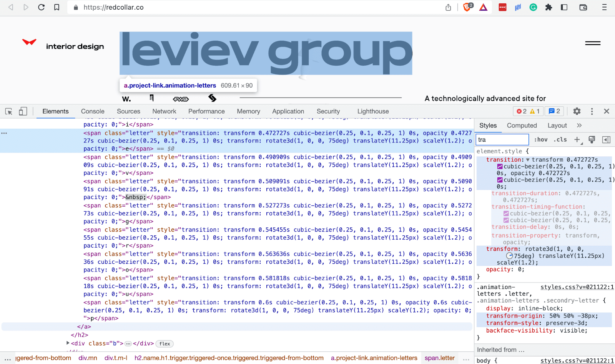This screenshot has height=364, width=615.
Task: Click the new style rule plus icon
Action: click(x=577, y=140)
